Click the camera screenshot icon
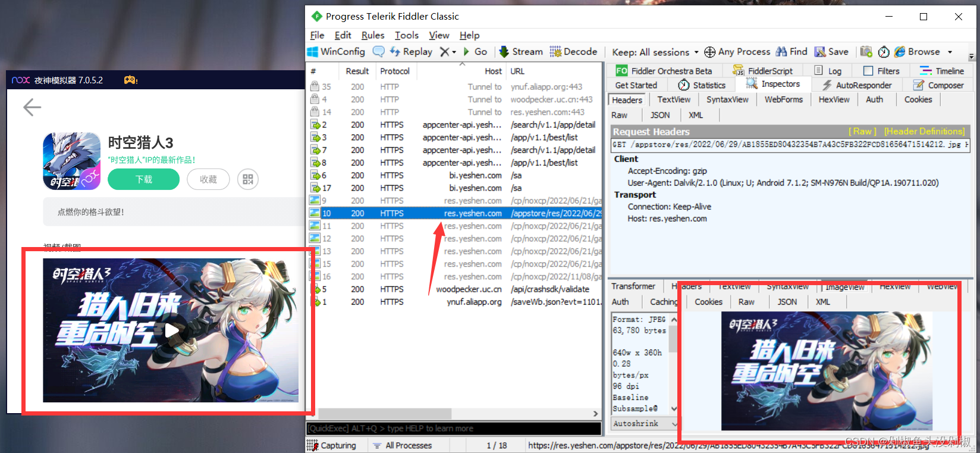The image size is (980, 453). [x=866, y=52]
